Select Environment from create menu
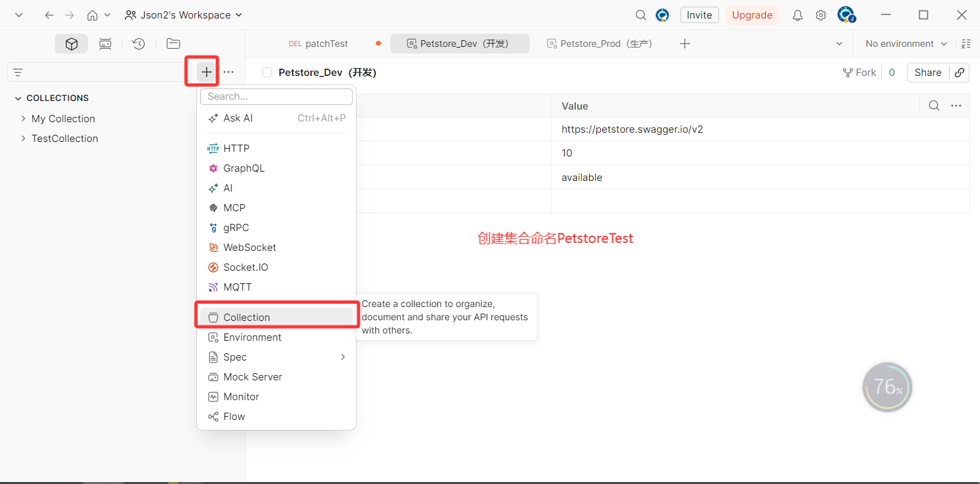980x484 pixels. coord(276,337)
